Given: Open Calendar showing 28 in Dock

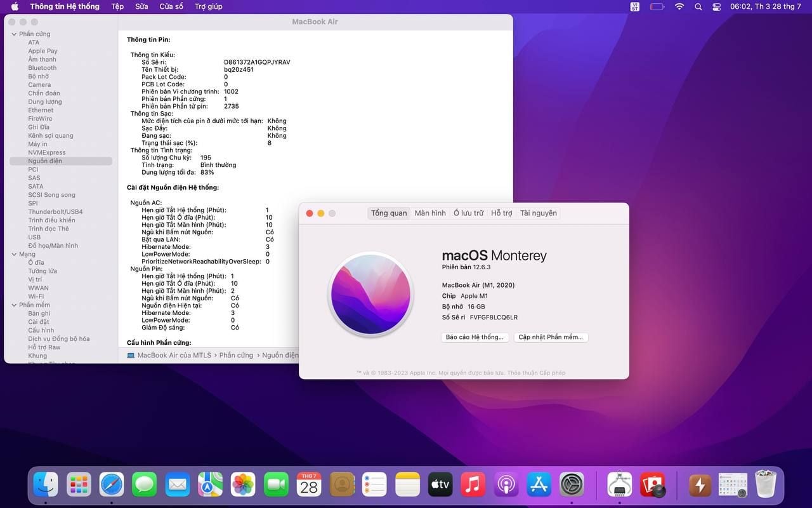Looking at the screenshot, I should click(309, 485).
